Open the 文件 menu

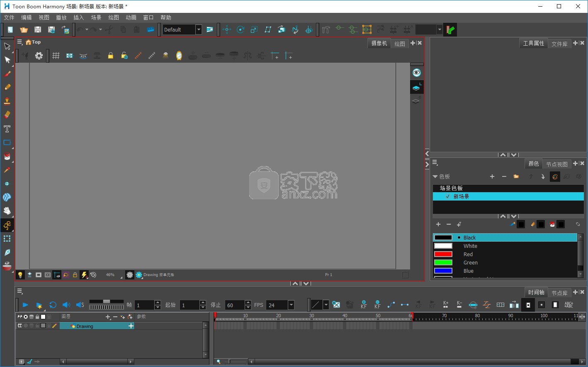click(9, 17)
